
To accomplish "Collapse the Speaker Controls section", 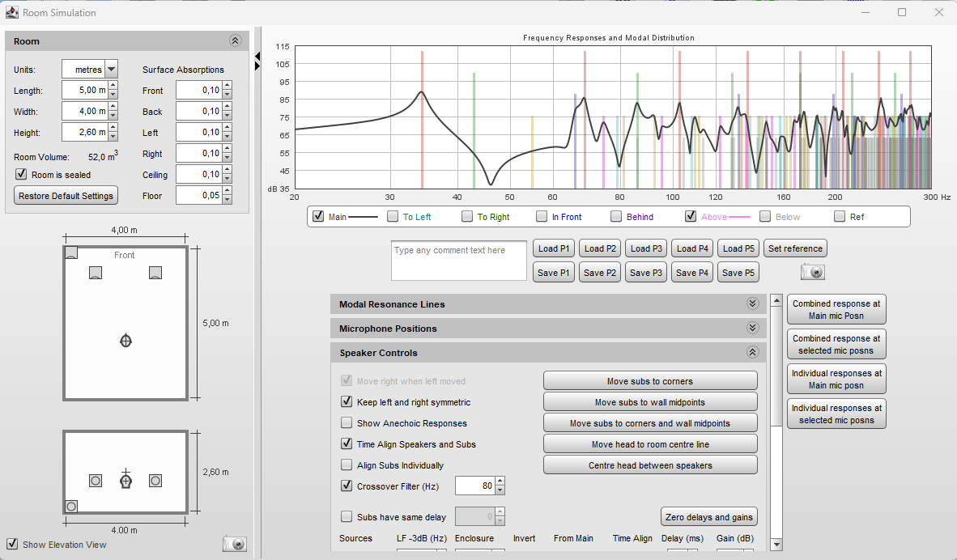I will tap(752, 353).
